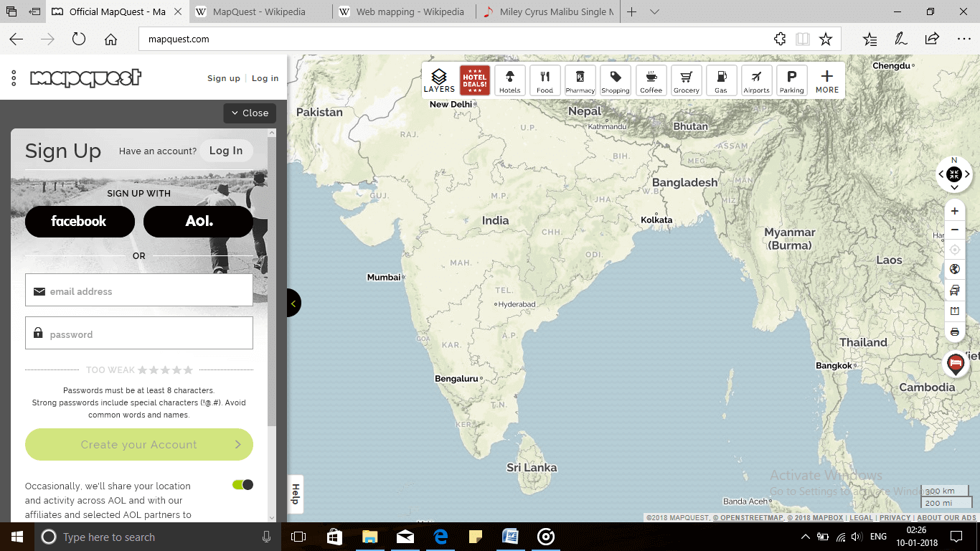Add page to favorites star
980x551 pixels.
click(826, 39)
